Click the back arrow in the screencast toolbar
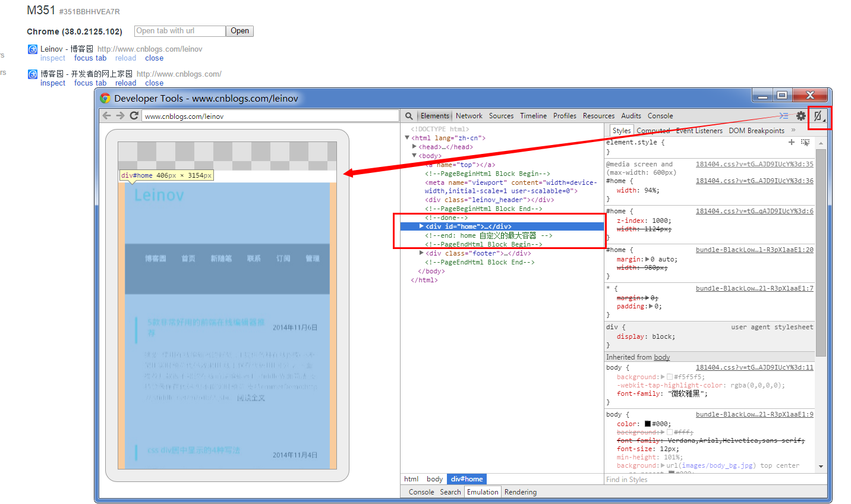This screenshot has width=851, height=504. [107, 116]
